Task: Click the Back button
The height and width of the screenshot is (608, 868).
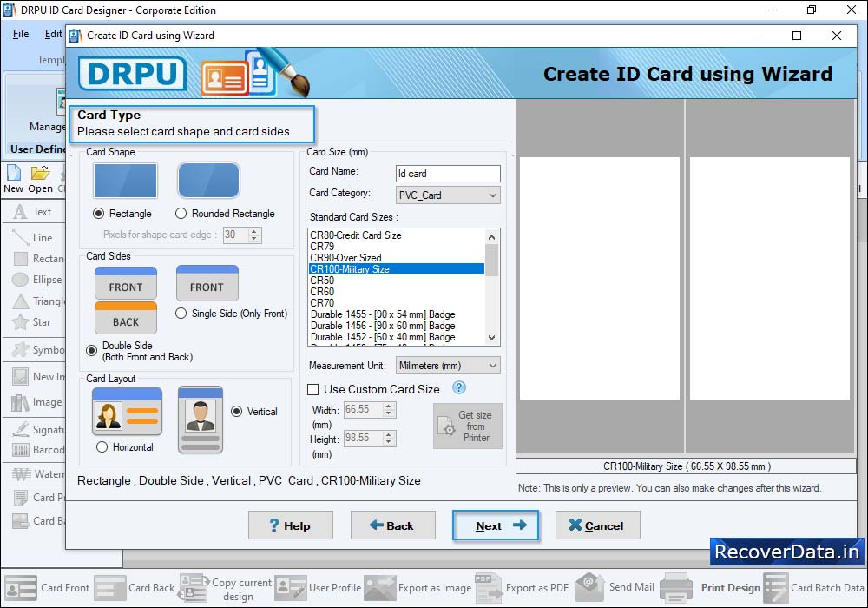Action: tap(393, 525)
